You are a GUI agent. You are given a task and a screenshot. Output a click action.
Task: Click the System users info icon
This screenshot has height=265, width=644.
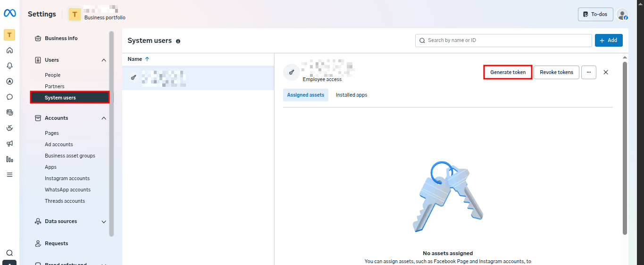[178, 41]
